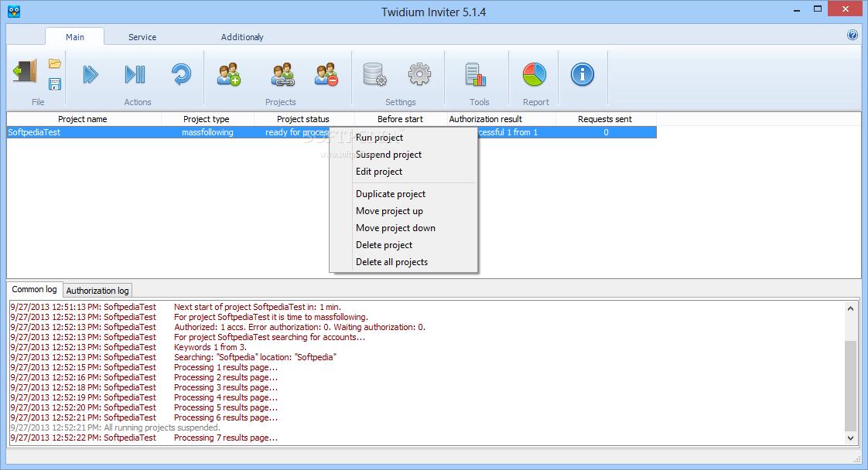Click the play/pause suspend icon
The height and width of the screenshot is (470, 868).
(135, 74)
